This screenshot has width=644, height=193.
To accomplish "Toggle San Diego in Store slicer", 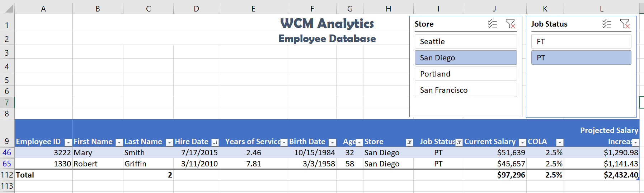I will pyautogui.click(x=466, y=58).
